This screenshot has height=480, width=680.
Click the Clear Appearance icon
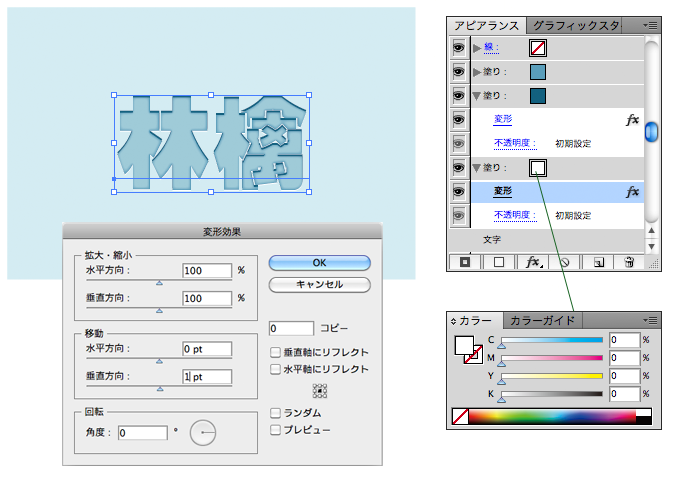tap(564, 263)
